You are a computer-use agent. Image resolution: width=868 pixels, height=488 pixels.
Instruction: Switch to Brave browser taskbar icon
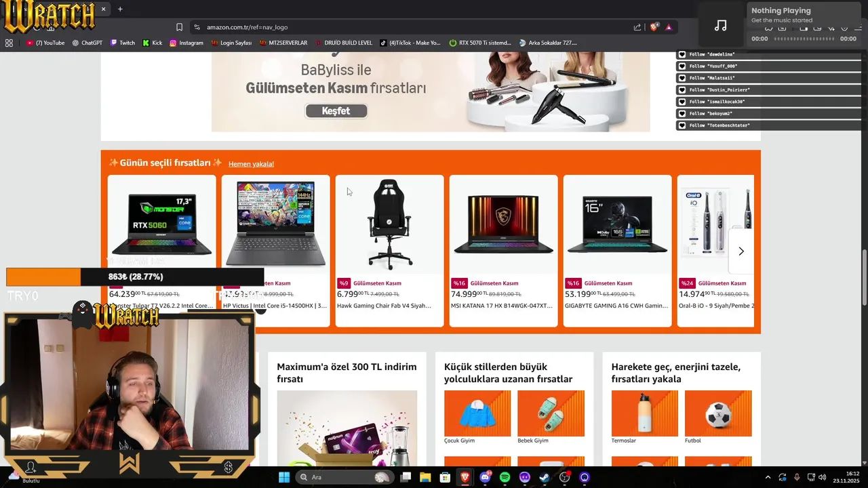[465, 477]
